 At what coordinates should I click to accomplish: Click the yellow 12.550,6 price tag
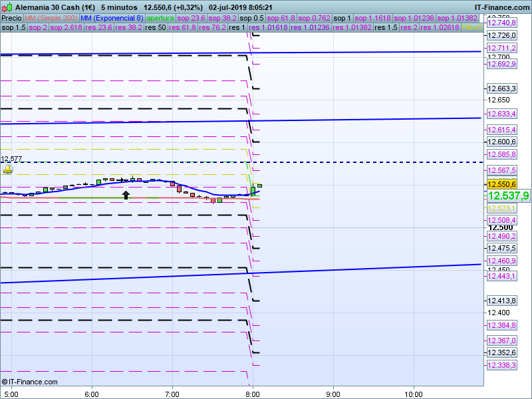502,184
